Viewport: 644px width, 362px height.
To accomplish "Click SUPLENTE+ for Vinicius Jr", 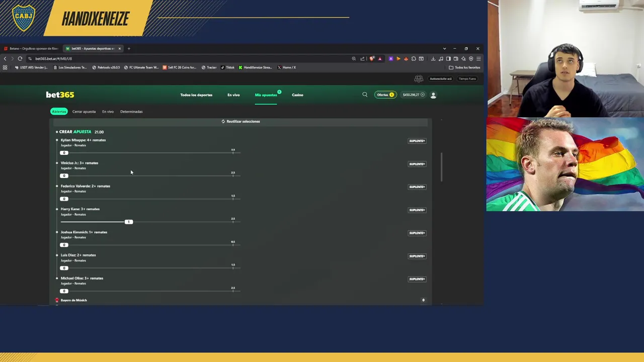I will coord(417,164).
